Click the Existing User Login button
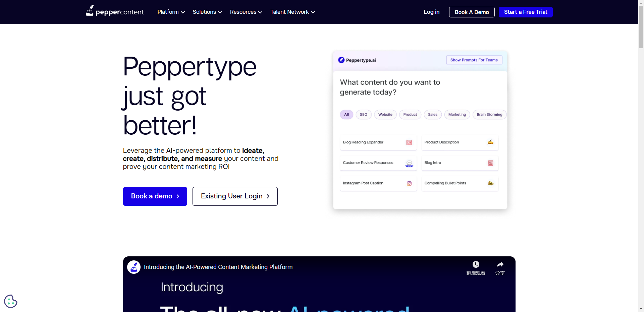The image size is (644, 312). (235, 196)
